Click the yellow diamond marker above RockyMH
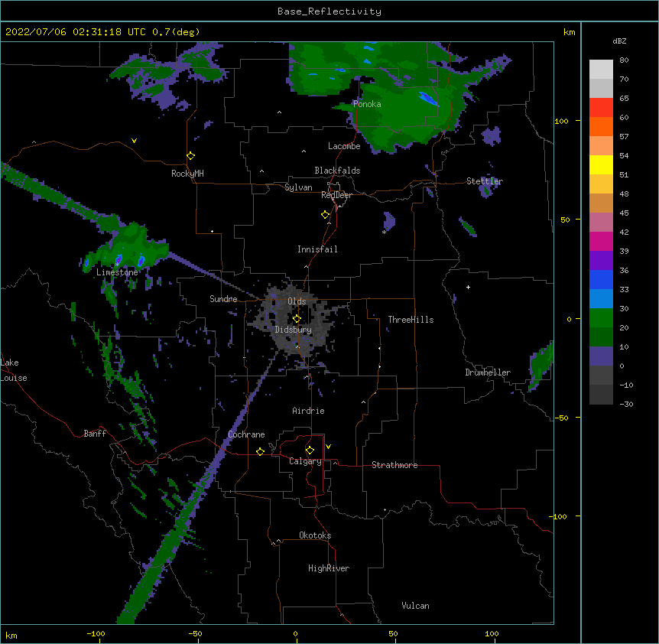 click(190, 156)
